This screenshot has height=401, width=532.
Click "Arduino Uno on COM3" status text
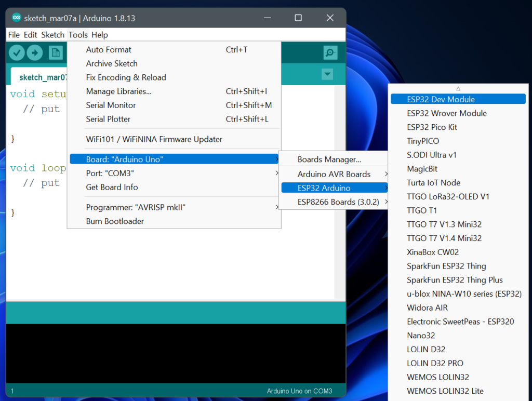coord(299,391)
